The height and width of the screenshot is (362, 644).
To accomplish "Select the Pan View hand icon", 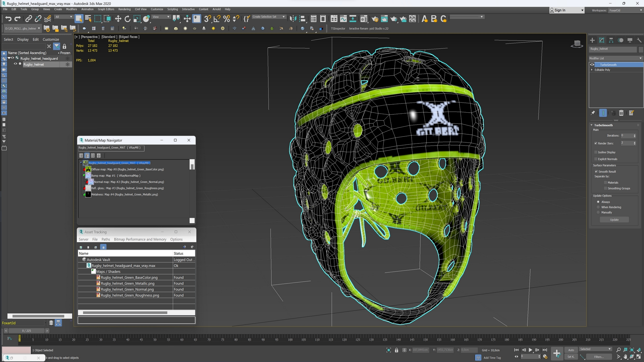I will pyautogui.click(x=626, y=357).
